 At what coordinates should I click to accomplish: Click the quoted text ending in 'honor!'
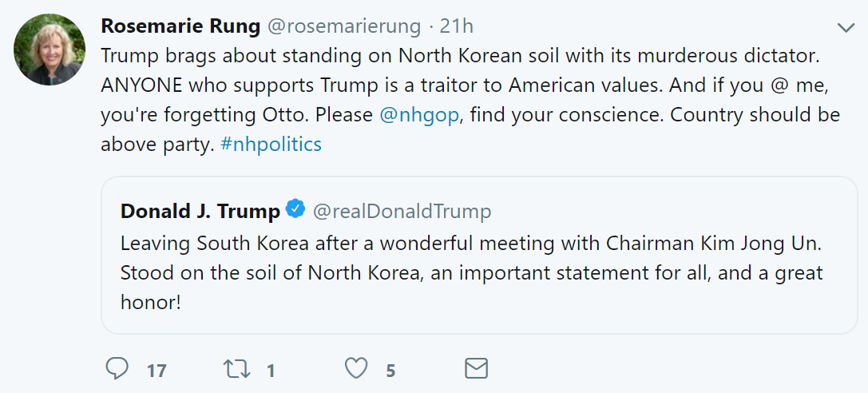click(x=152, y=304)
